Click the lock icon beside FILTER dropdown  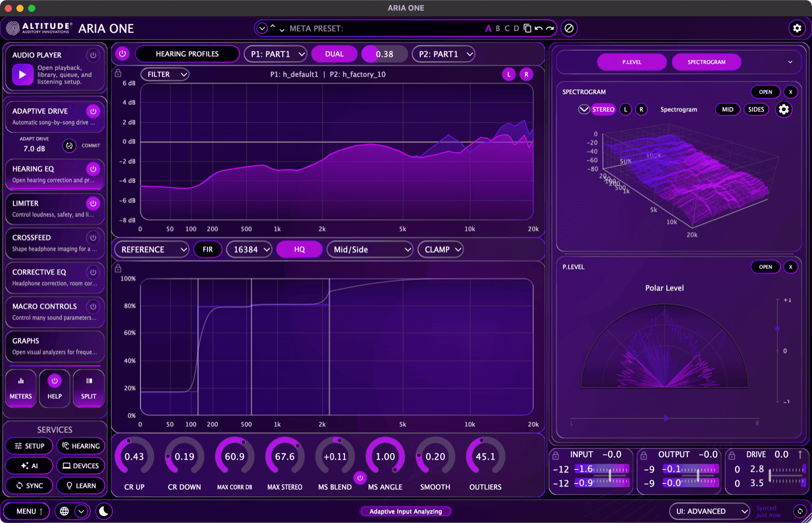[x=118, y=73]
